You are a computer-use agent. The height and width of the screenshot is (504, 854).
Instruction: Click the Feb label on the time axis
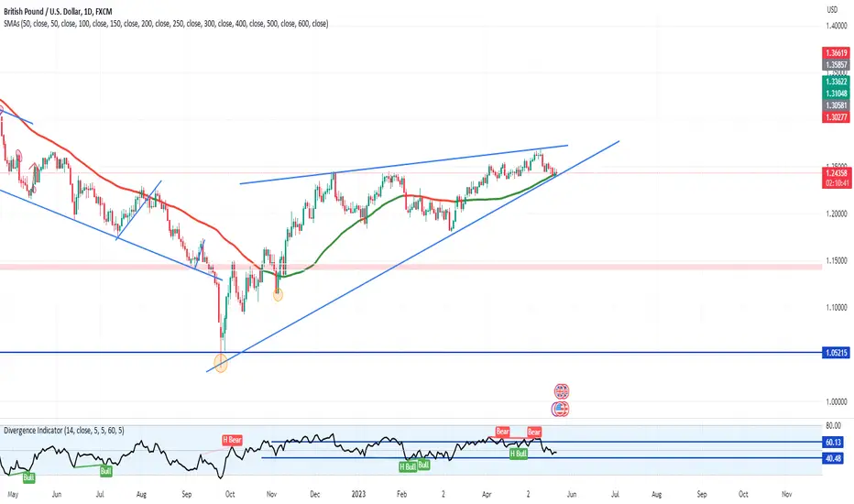click(x=401, y=494)
